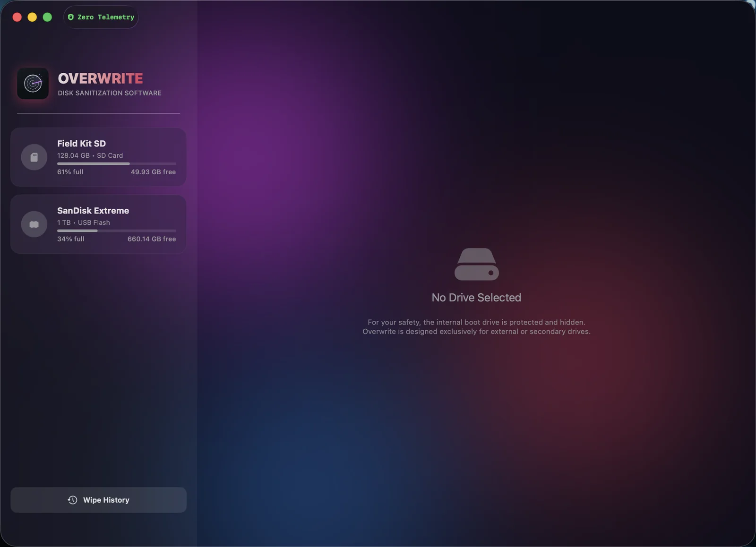756x547 pixels.
Task: Click the SanDisk Extreme usage bar
Action: [x=117, y=231]
